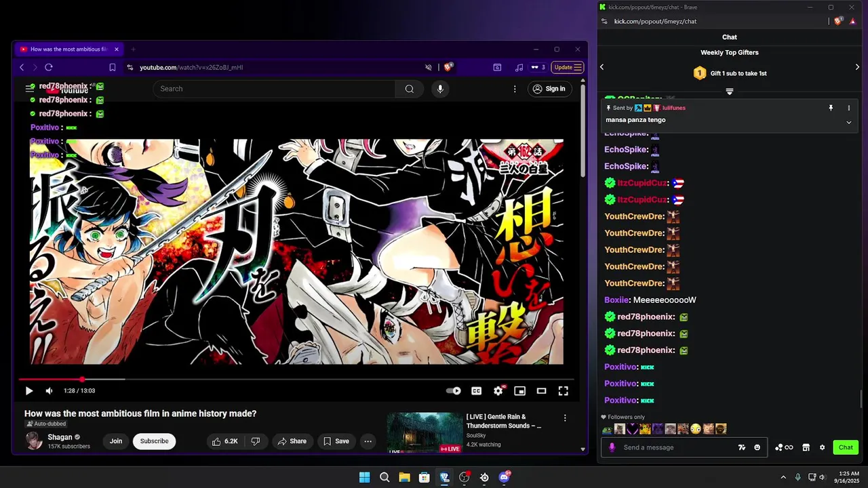Open the Shagan channel name link
This screenshot has height=488, width=868.
pos(60,437)
